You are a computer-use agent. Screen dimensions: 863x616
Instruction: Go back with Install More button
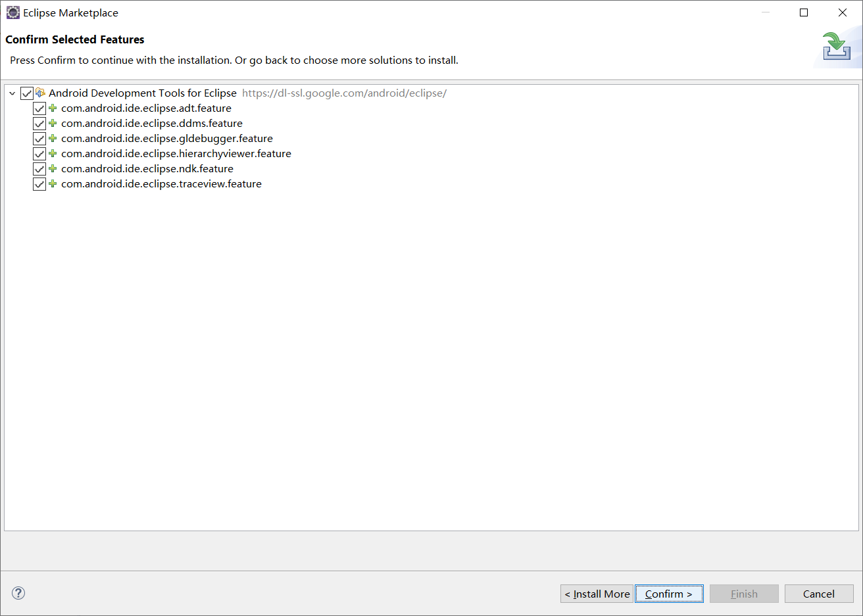click(597, 594)
